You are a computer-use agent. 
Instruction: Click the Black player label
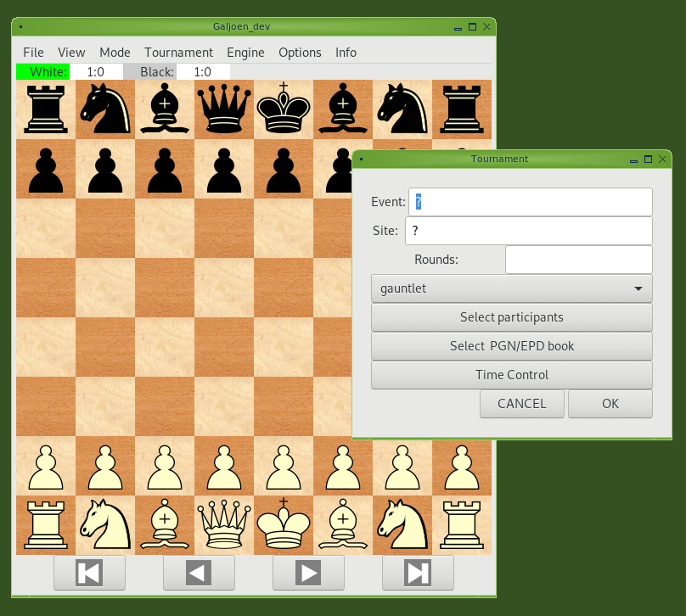point(149,72)
